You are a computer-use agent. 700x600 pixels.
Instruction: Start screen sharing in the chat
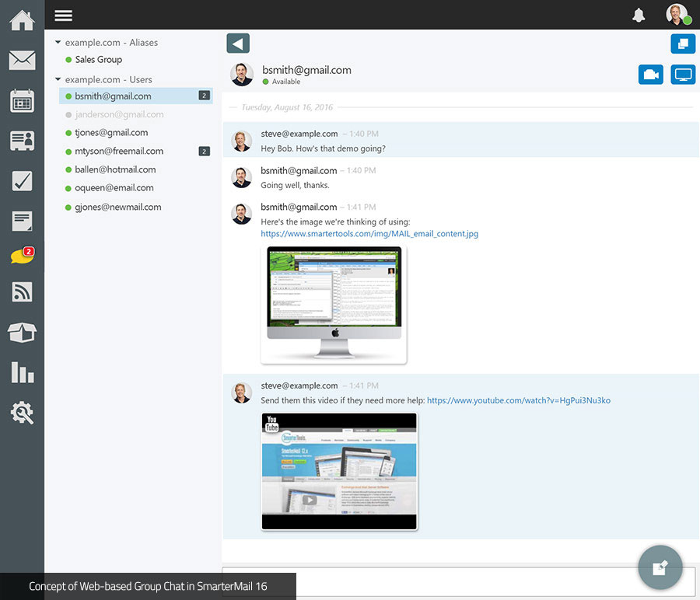(x=683, y=74)
